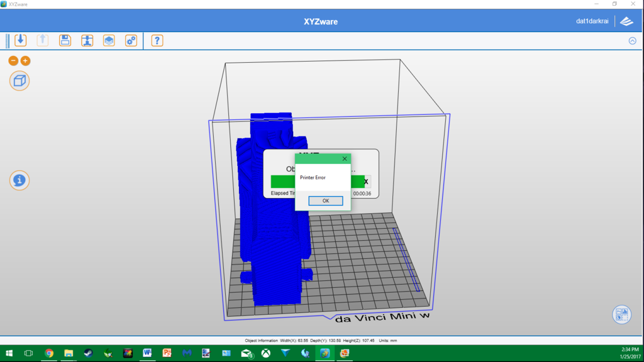Click the XYZprinting logo icon at top right

coord(627,21)
